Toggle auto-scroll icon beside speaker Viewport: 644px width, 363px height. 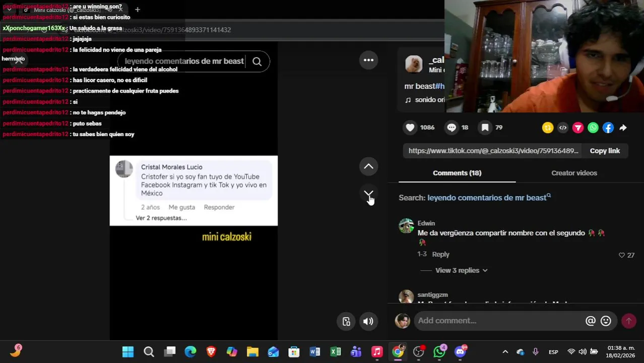pyautogui.click(x=346, y=322)
